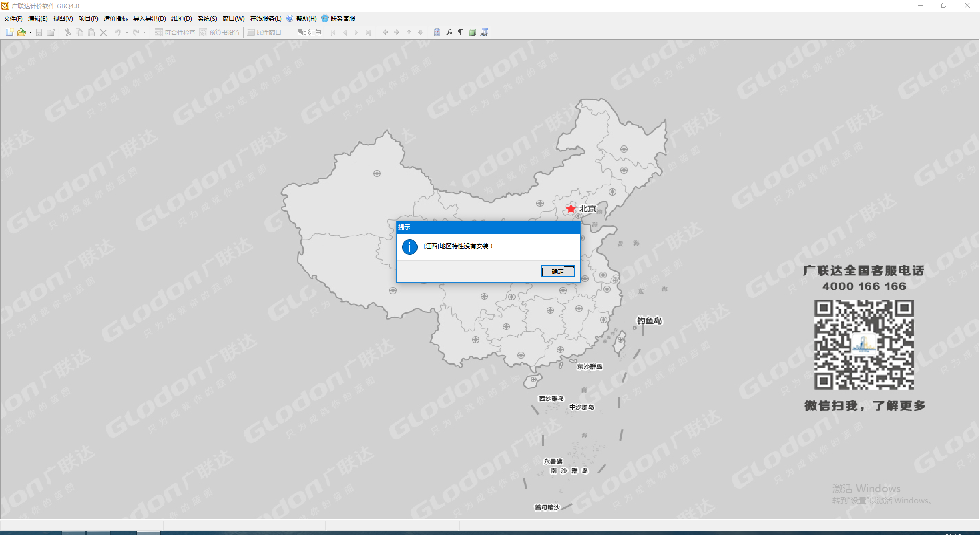Click the Open file folder icon
The height and width of the screenshot is (535, 980).
click(x=21, y=32)
